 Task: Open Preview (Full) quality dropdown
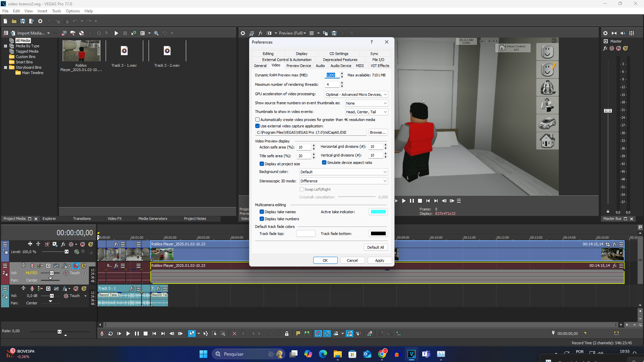pyautogui.click(x=292, y=33)
